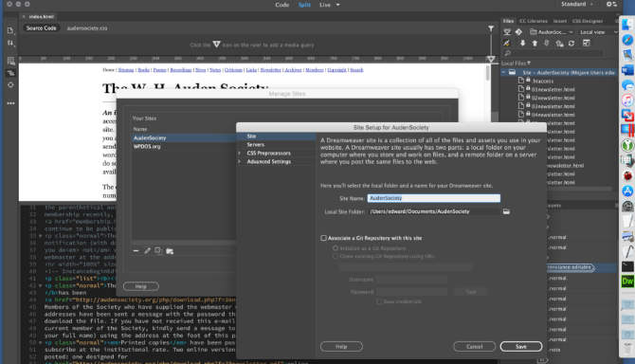Switch to Split view
Viewport: 635px width, 364px height.
[304, 5]
